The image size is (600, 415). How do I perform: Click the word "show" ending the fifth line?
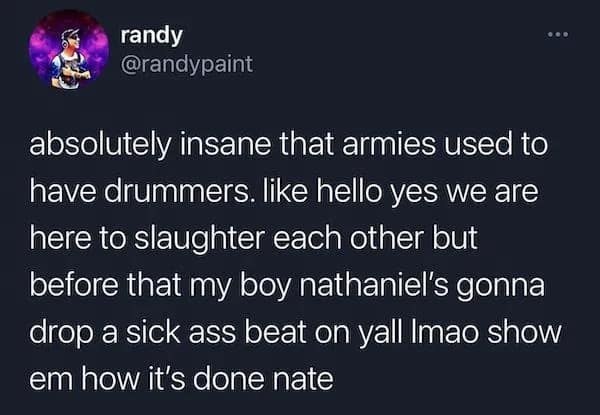[x=524, y=332]
